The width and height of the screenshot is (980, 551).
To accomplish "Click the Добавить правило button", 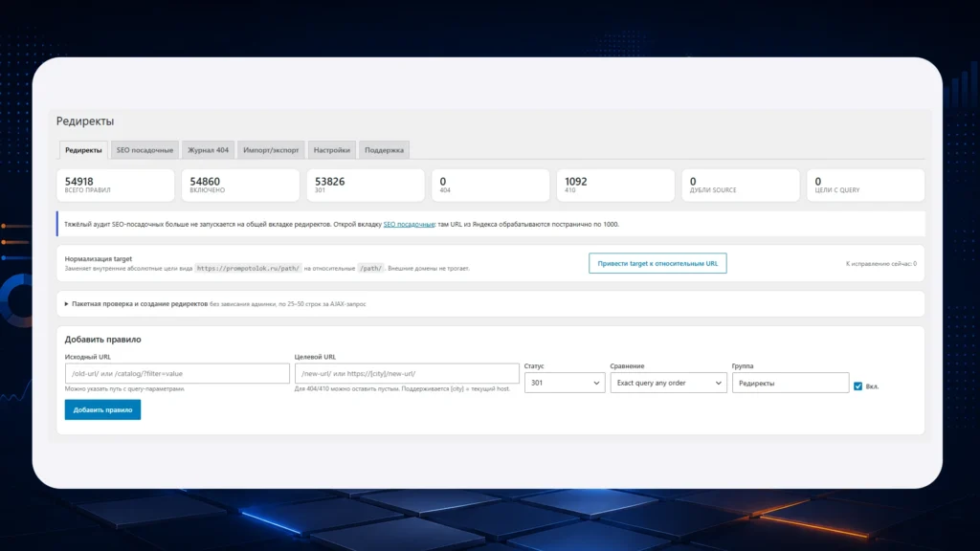I will tap(102, 409).
